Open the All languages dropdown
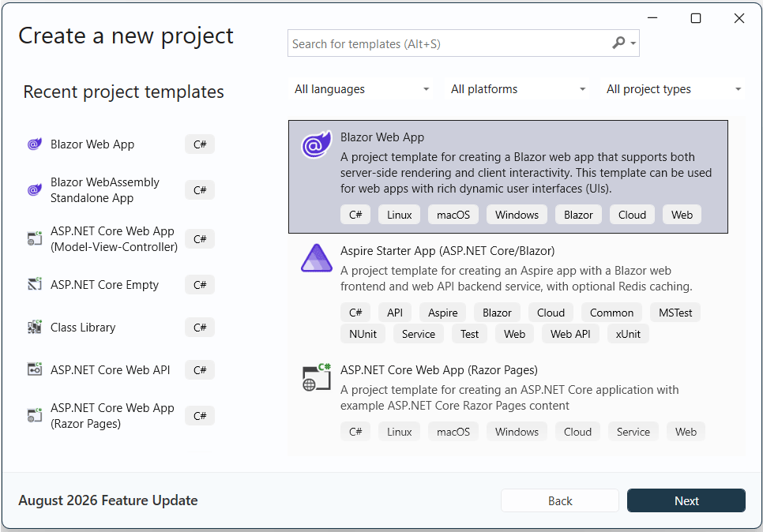 [x=360, y=89]
